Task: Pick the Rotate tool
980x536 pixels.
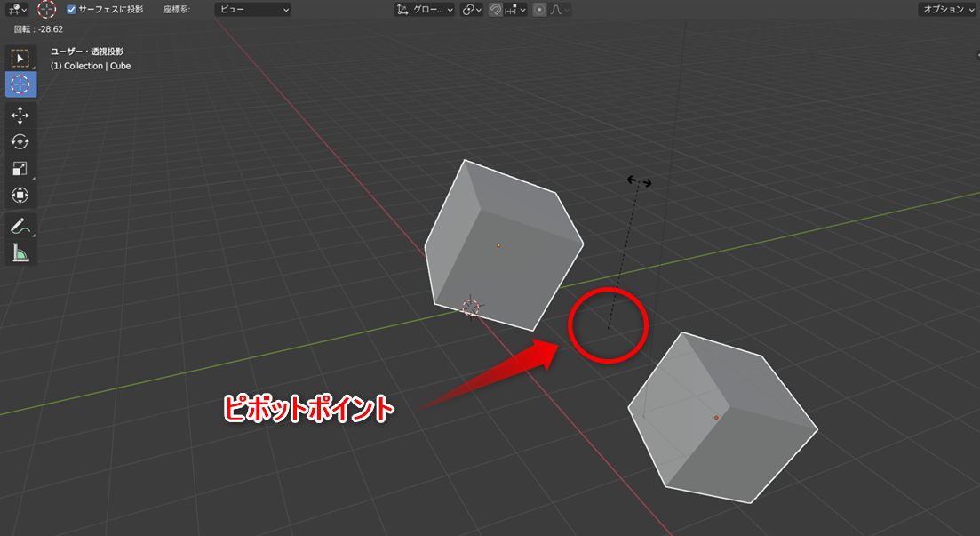Action: (x=20, y=142)
